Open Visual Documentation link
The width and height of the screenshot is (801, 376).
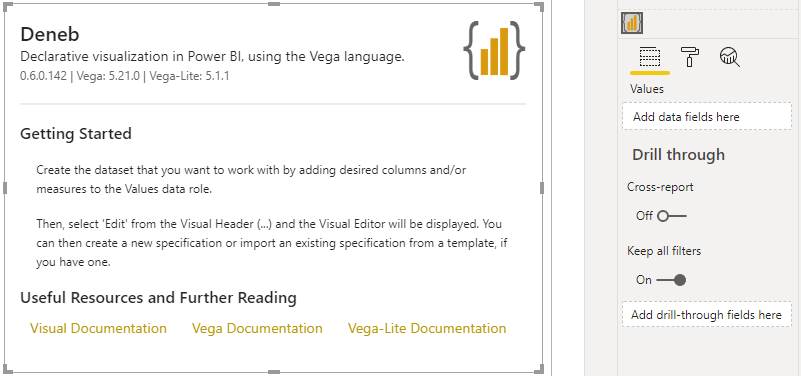point(98,328)
